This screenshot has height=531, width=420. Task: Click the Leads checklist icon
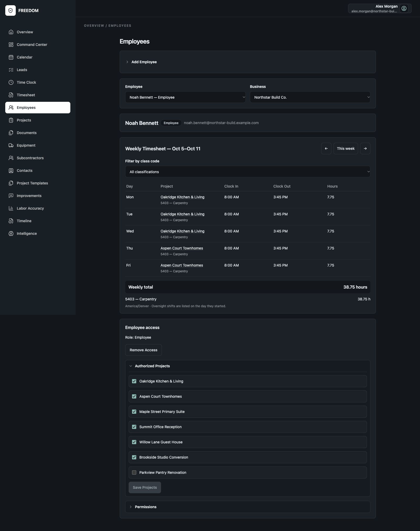pos(11,70)
